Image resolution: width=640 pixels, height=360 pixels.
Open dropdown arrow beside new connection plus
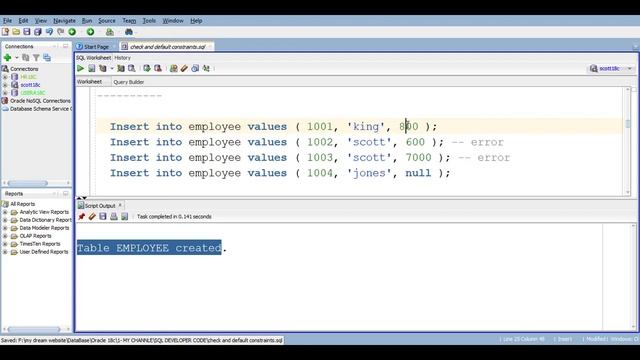[x=16, y=58]
